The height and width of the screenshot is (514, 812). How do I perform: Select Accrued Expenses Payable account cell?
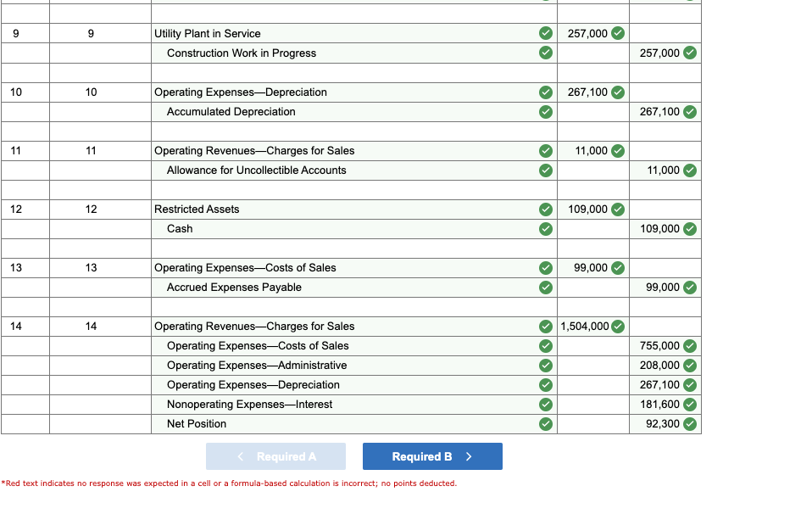pyautogui.click(x=354, y=287)
